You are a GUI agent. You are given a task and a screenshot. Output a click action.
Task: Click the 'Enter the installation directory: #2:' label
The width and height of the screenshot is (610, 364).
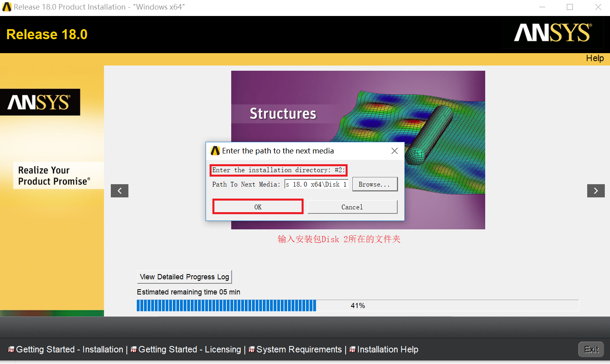coord(278,170)
